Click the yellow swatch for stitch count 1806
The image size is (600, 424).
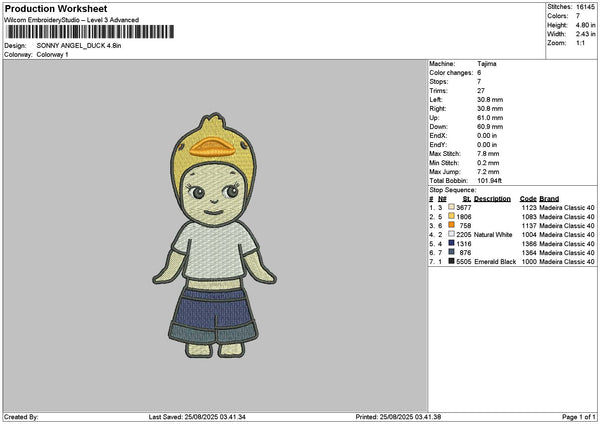pyautogui.click(x=452, y=216)
